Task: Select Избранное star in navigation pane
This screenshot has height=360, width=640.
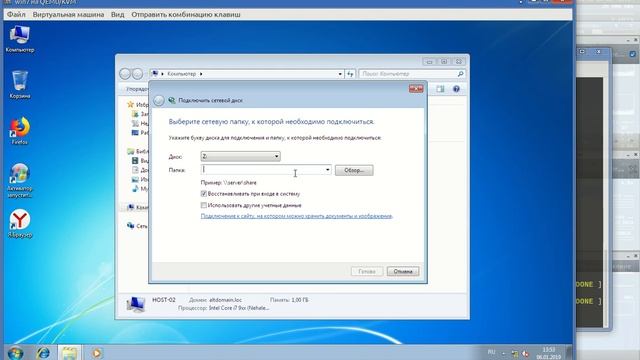Action: (x=131, y=104)
